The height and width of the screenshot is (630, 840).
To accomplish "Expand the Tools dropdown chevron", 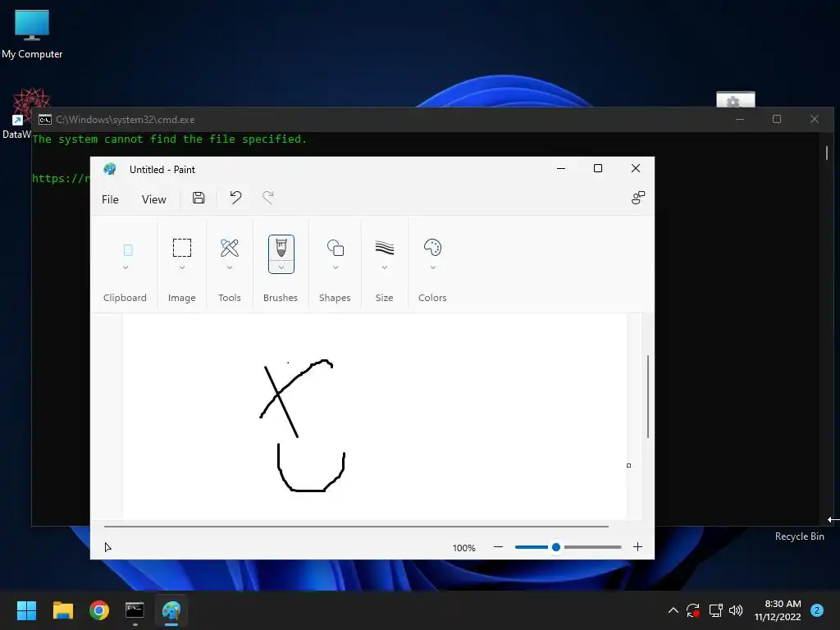I will [x=230, y=267].
